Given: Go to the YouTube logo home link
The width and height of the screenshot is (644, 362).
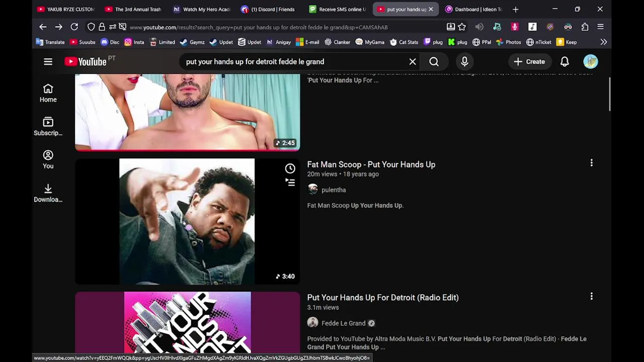Looking at the screenshot, I should (86, 61).
